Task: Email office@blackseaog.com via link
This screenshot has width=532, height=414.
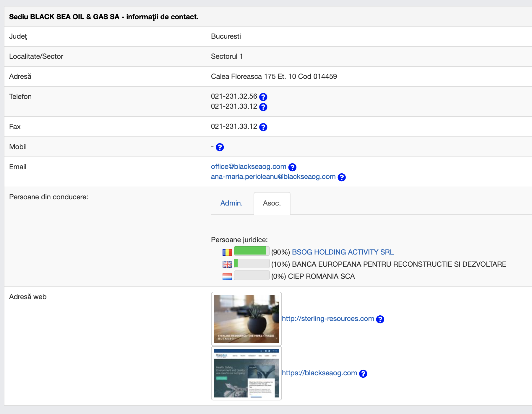Action: (x=248, y=167)
